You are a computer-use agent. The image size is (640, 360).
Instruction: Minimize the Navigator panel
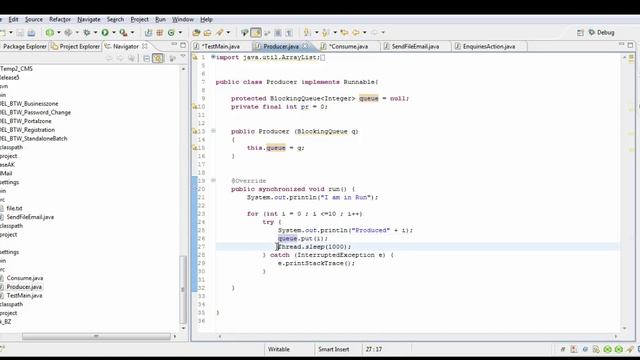tap(174, 45)
